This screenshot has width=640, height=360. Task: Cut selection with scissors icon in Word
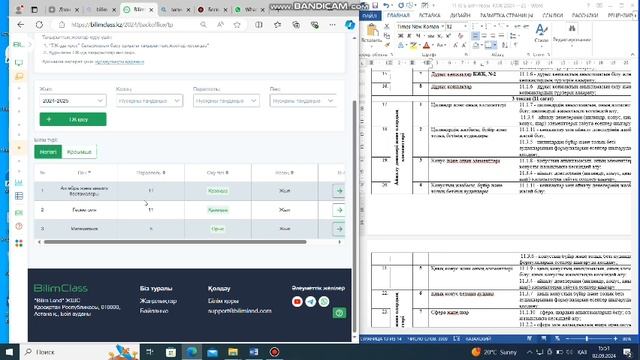coord(387,27)
